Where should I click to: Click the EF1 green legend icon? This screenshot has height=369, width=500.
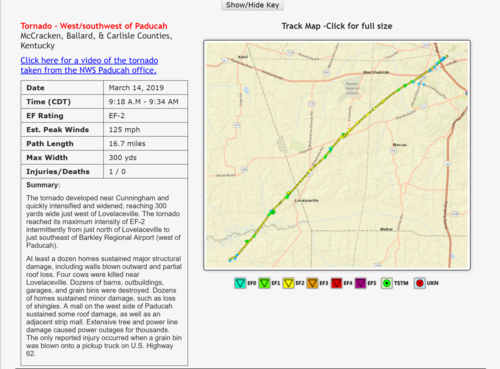pyautogui.click(x=264, y=283)
